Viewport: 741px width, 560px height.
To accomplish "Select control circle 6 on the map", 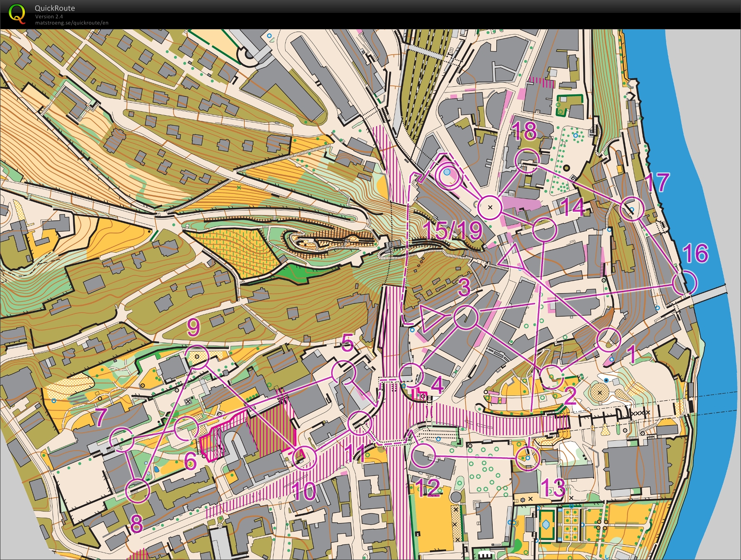I will tap(186, 428).
